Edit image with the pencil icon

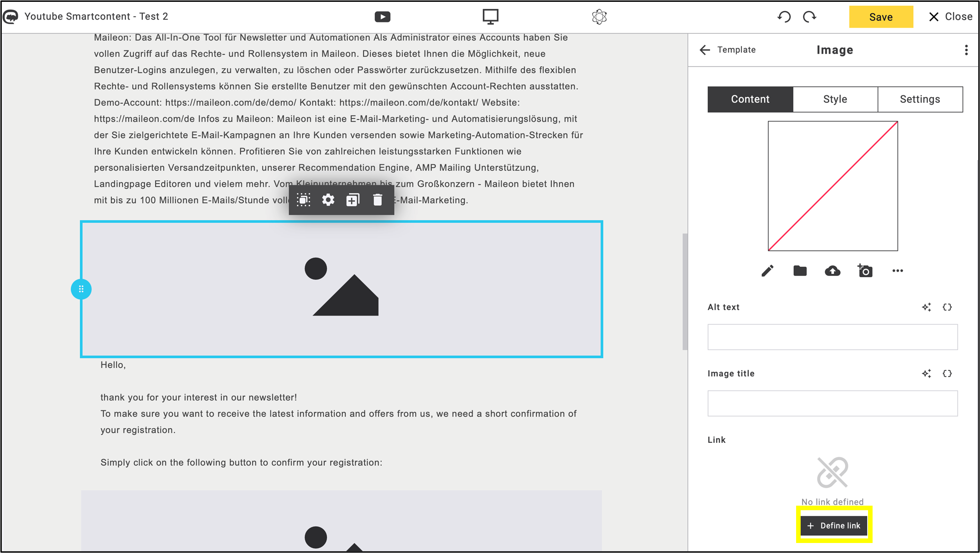[x=767, y=271]
